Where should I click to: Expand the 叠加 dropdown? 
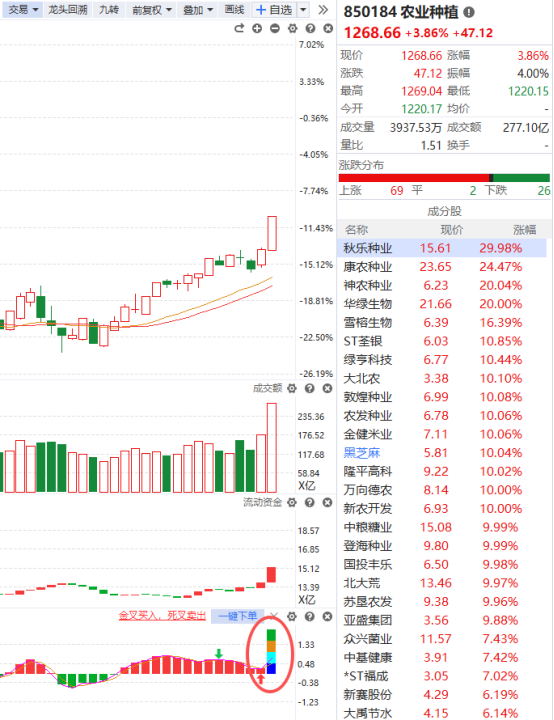coord(198,9)
